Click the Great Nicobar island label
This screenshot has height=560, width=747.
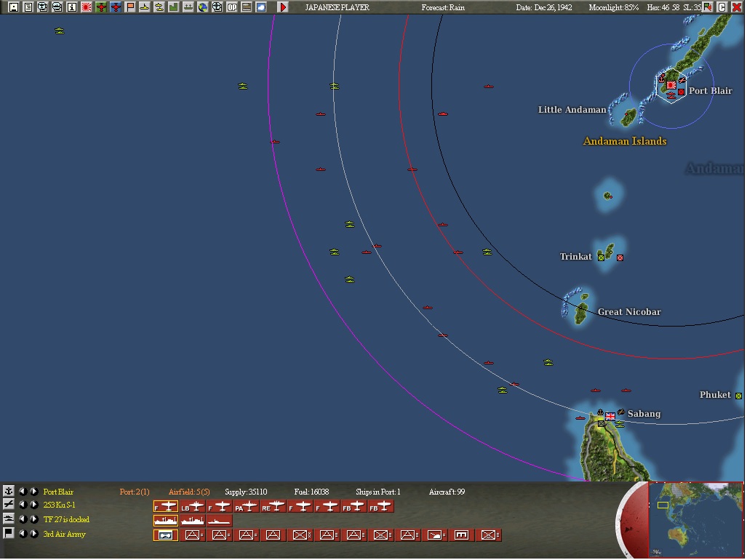coord(629,312)
